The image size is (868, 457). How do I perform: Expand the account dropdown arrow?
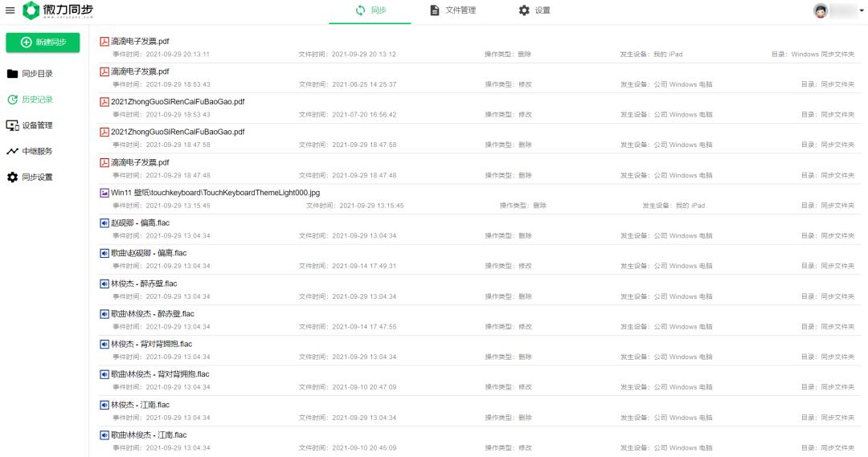coord(862,10)
